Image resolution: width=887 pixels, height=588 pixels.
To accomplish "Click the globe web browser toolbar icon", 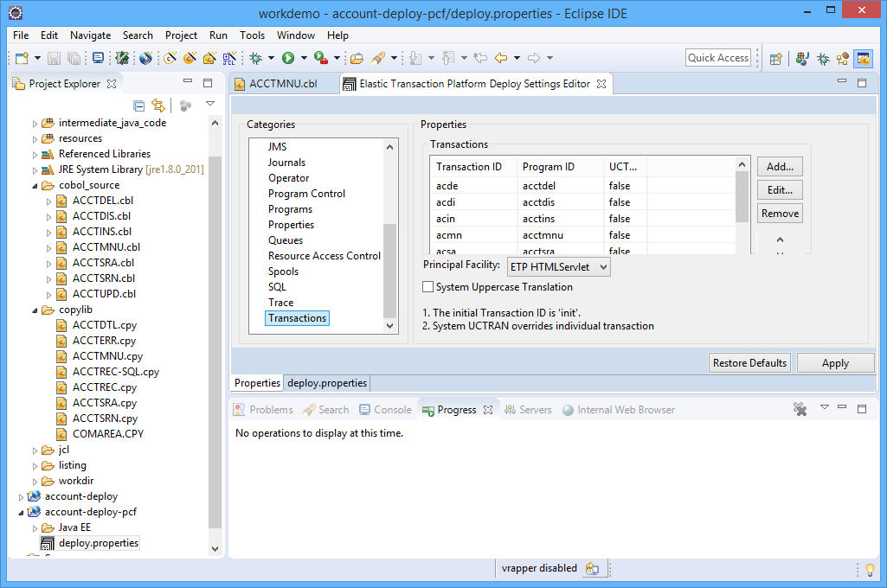I will [x=146, y=58].
